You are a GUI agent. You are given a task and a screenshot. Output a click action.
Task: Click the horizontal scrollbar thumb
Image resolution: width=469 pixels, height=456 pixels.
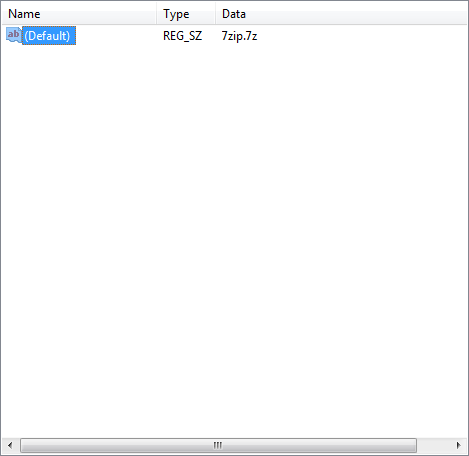pos(218,445)
